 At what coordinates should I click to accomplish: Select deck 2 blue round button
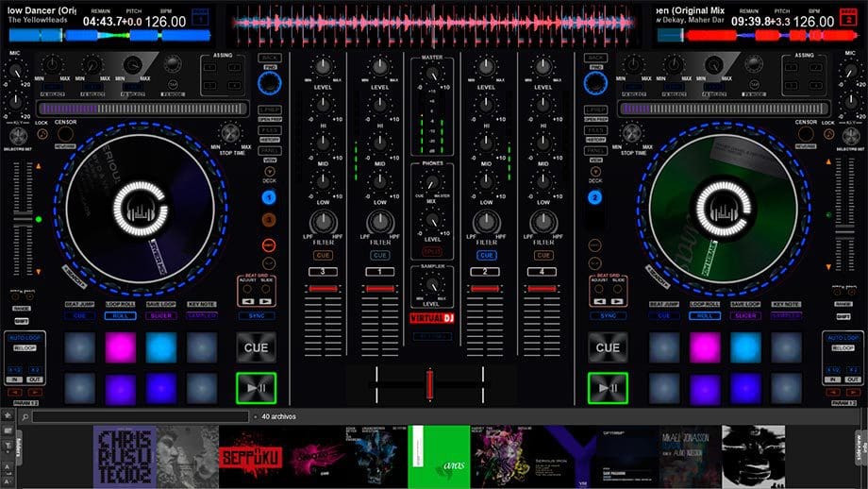coord(595,197)
